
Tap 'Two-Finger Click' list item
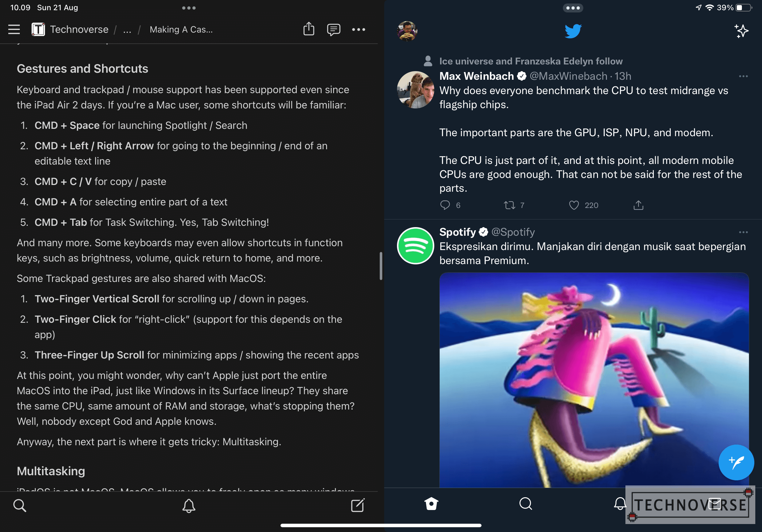188,327
